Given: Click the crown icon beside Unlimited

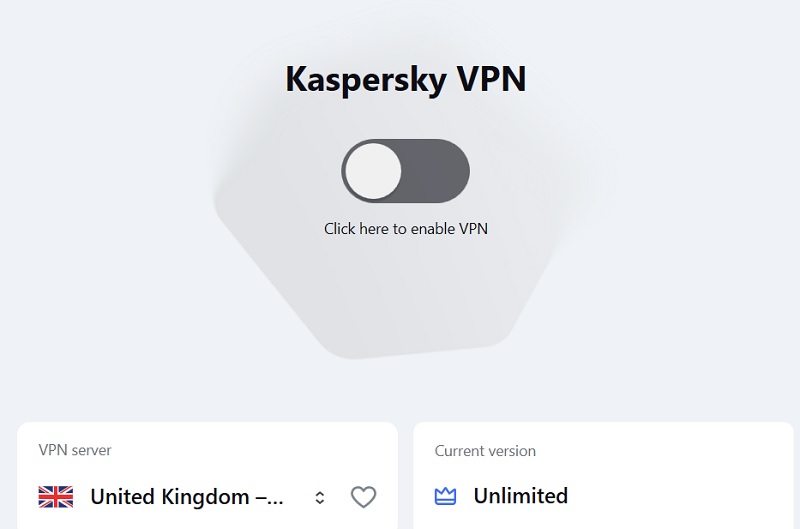Looking at the screenshot, I should (x=445, y=496).
